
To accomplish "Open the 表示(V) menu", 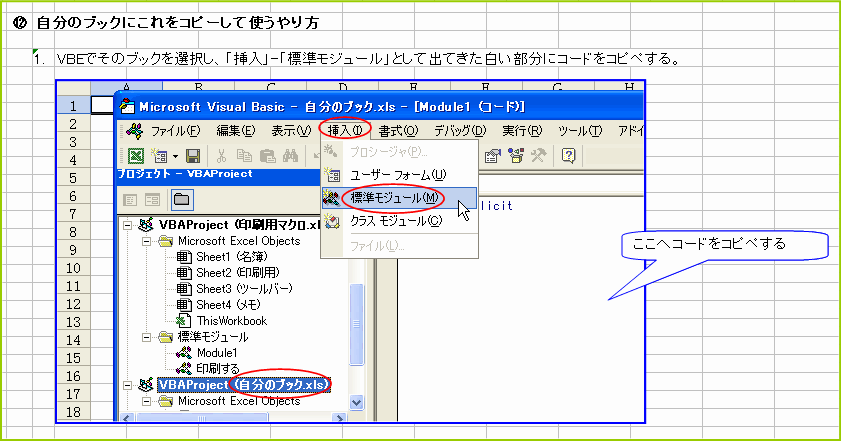I will point(291,130).
